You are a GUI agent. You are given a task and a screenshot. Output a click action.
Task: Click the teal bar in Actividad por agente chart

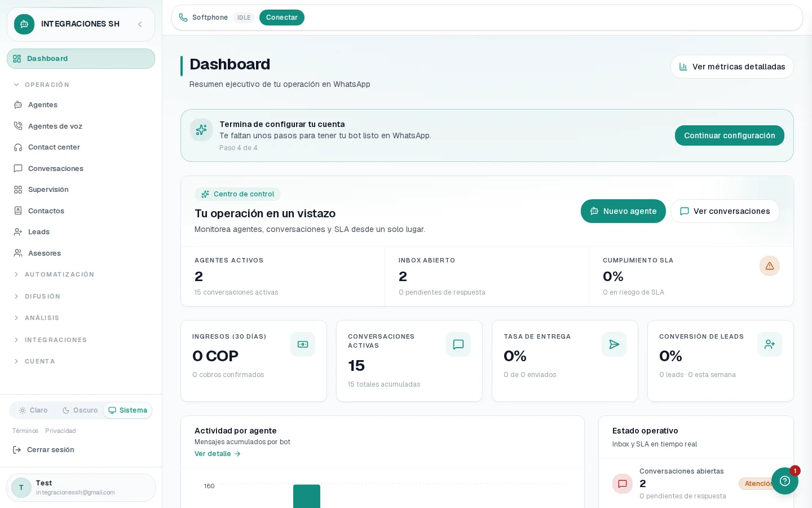click(307, 496)
